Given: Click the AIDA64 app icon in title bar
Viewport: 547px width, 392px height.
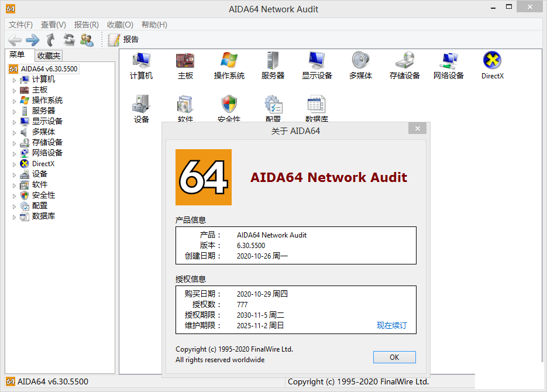Looking at the screenshot, I should pyautogui.click(x=11, y=9).
